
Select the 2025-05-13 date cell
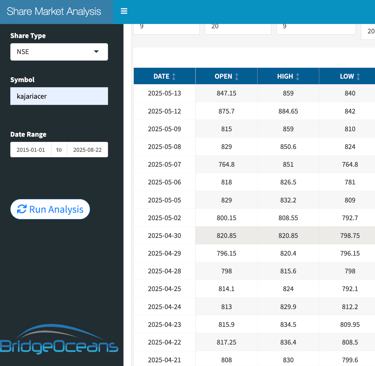click(x=164, y=93)
